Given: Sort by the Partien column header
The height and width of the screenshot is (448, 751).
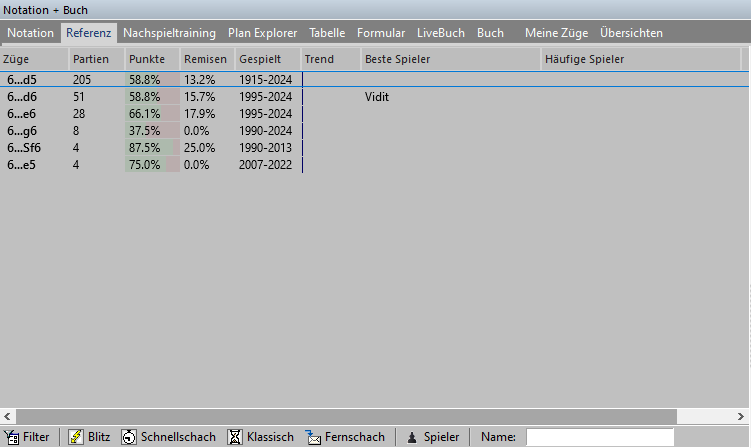Looking at the screenshot, I should (91, 59).
